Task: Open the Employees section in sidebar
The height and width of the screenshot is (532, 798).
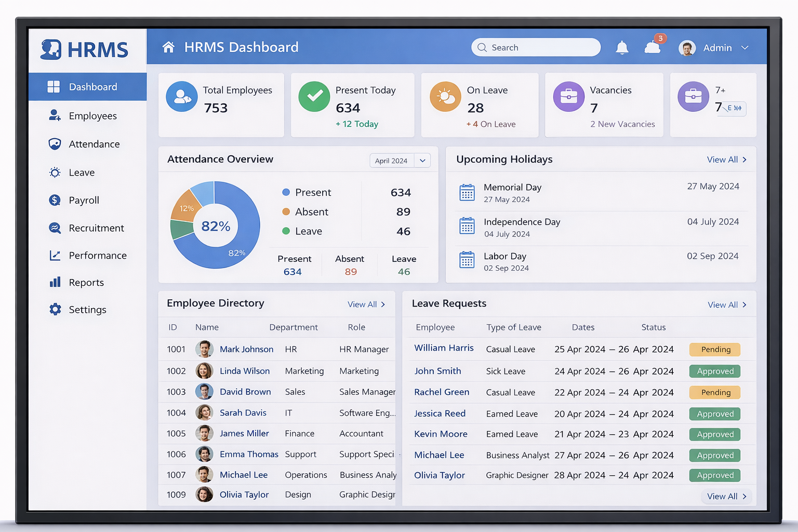Action: point(92,115)
